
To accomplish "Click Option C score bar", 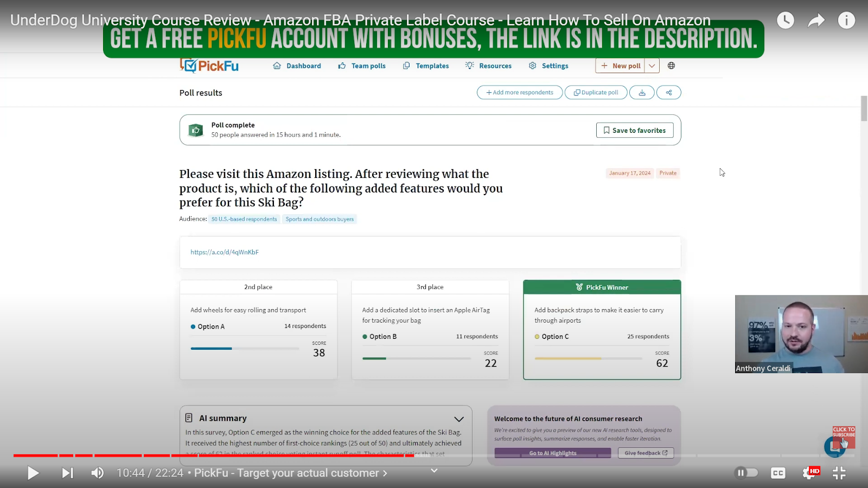I will (x=589, y=358).
